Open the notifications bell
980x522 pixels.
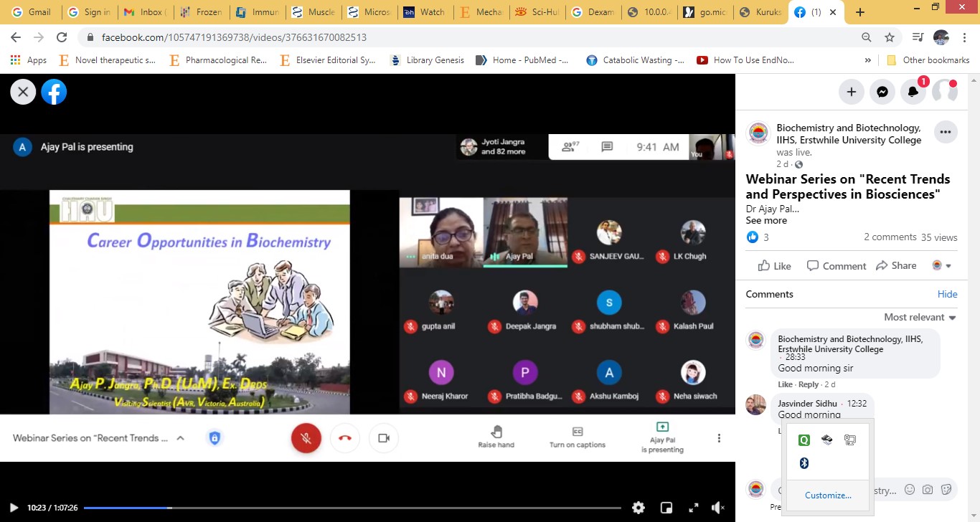[x=913, y=92]
